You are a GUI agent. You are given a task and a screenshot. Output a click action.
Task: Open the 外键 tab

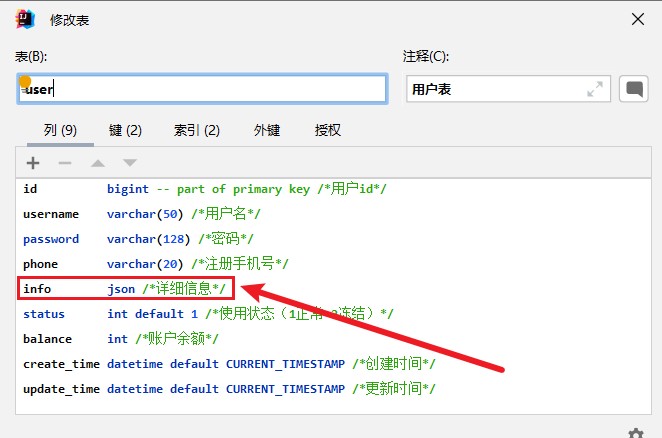[267, 130]
